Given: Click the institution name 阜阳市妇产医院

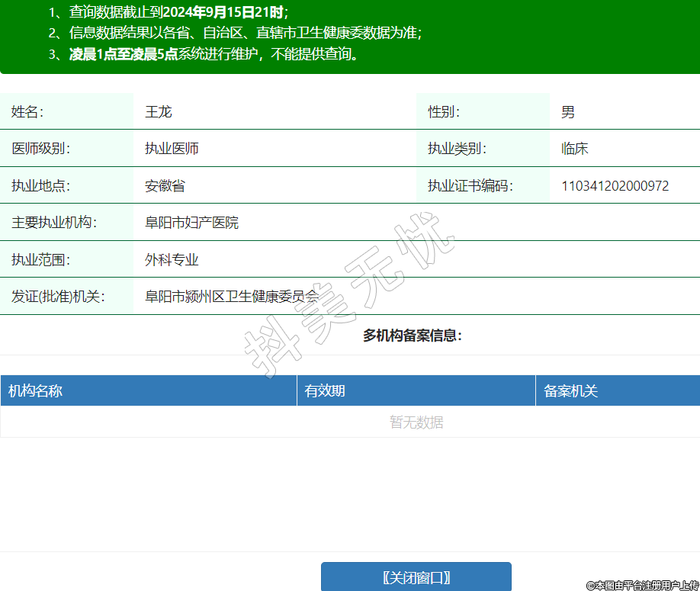Looking at the screenshot, I should point(191,223).
